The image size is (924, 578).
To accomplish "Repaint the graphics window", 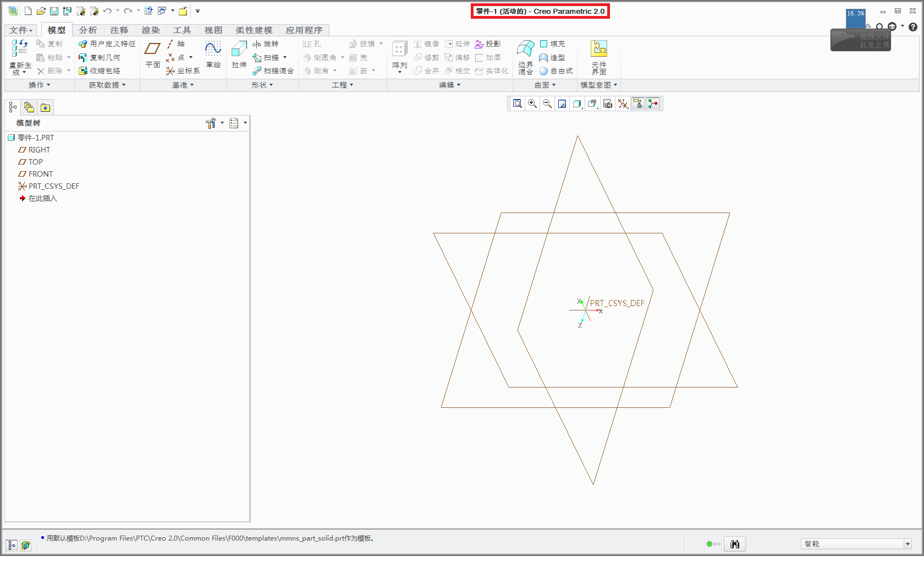I will point(562,103).
